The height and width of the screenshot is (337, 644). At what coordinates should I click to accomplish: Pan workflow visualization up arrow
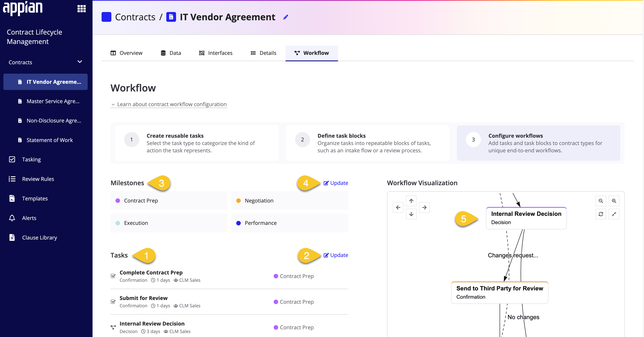tap(411, 201)
